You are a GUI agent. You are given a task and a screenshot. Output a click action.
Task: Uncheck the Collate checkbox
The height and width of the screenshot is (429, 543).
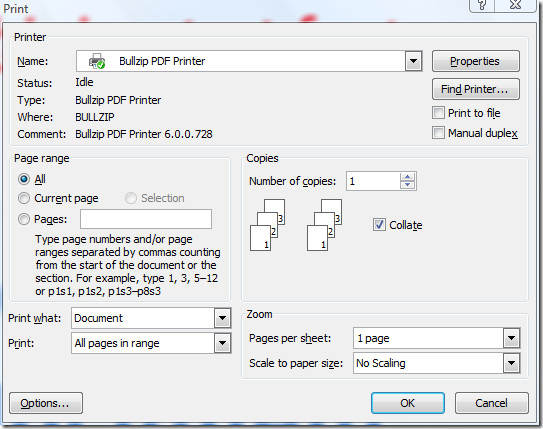pyautogui.click(x=379, y=225)
